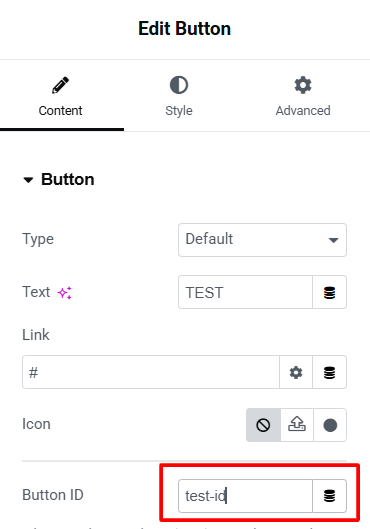Choose Icon Library circle option
Viewport: 370px width, 529px height.
click(330, 425)
